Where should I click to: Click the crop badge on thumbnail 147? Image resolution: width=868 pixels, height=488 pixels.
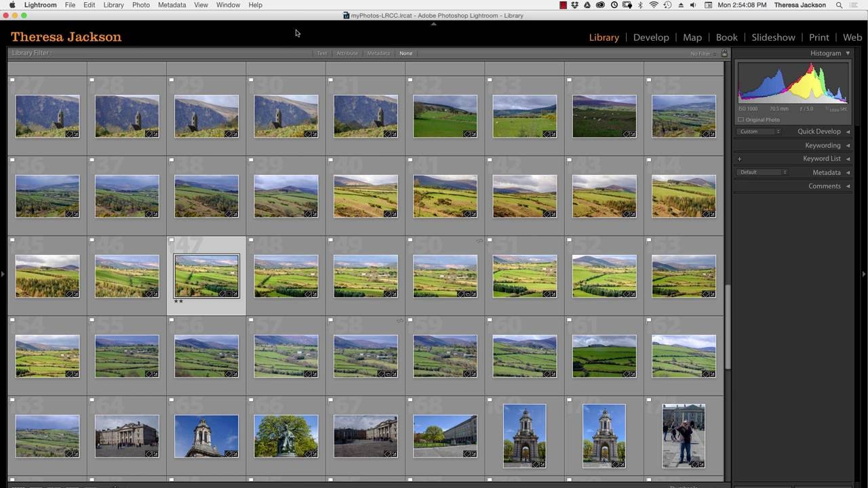[x=229, y=294]
